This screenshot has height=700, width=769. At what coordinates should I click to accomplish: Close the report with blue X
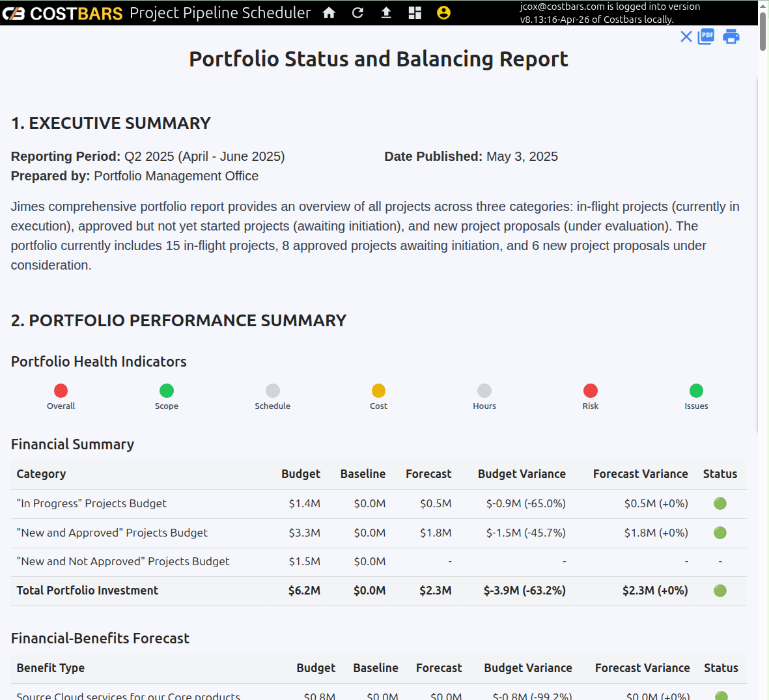point(686,36)
